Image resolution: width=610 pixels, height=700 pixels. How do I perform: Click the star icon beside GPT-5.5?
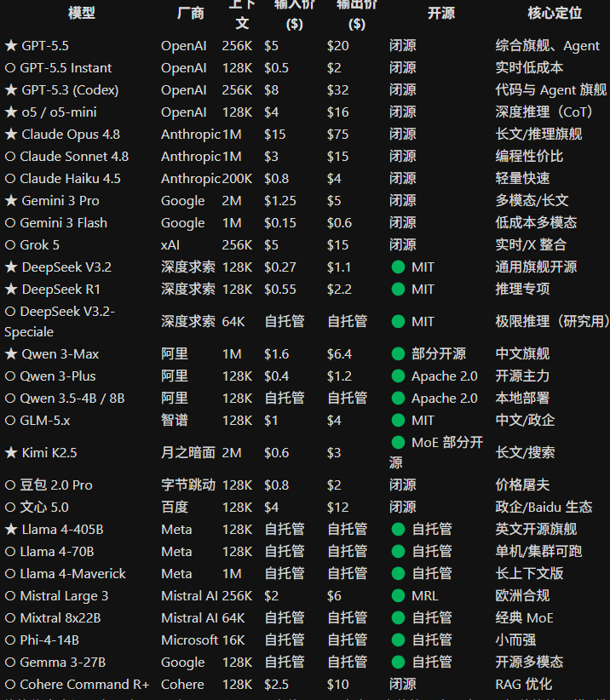click(x=11, y=45)
